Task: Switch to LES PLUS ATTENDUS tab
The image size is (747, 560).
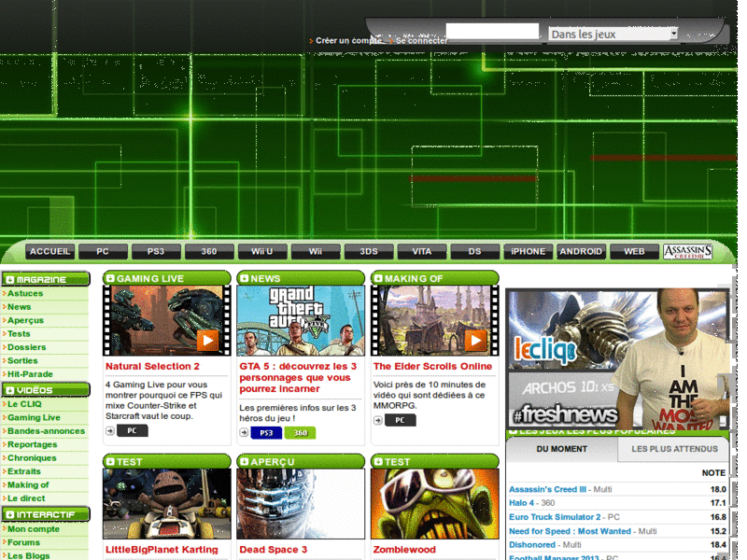Action: (674, 449)
